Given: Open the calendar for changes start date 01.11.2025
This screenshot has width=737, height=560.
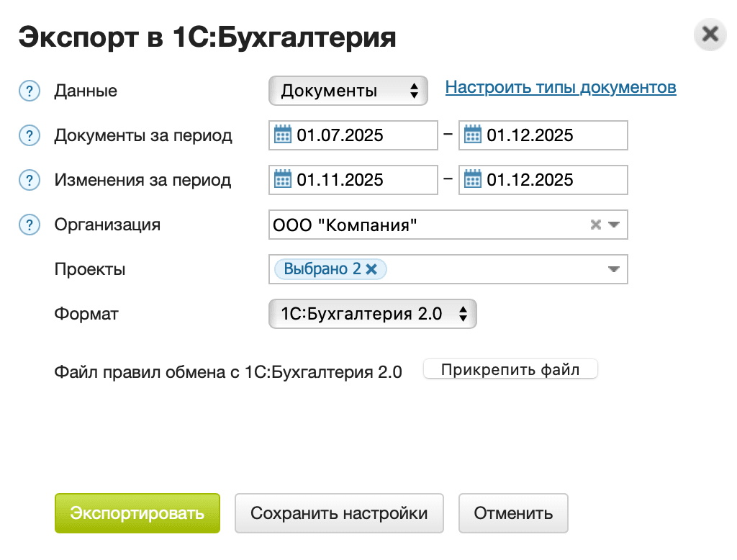Looking at the screenshot, I should coord(284,179).
